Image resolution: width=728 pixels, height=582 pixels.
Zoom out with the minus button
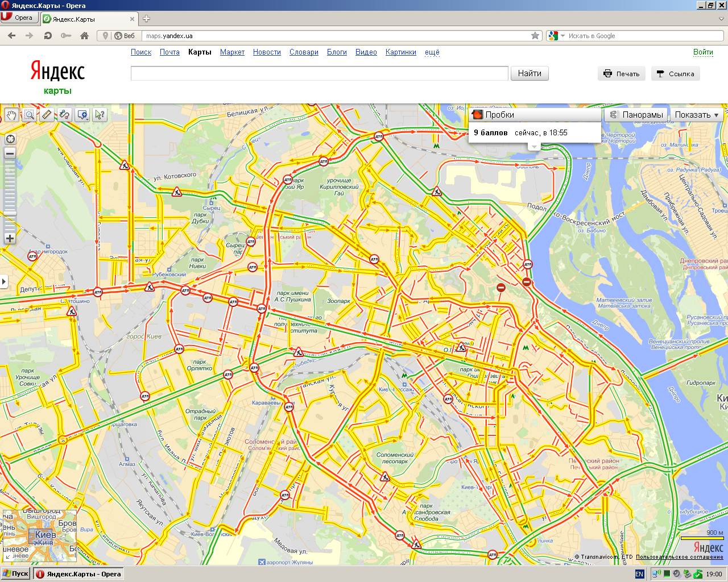pyautogui.click(x=10, y=153)
